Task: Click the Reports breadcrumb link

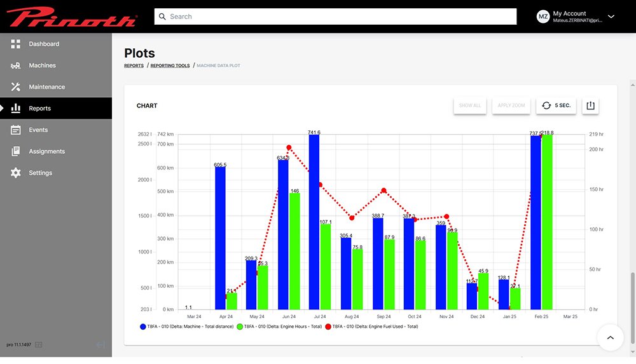Action: pos(134,65)
